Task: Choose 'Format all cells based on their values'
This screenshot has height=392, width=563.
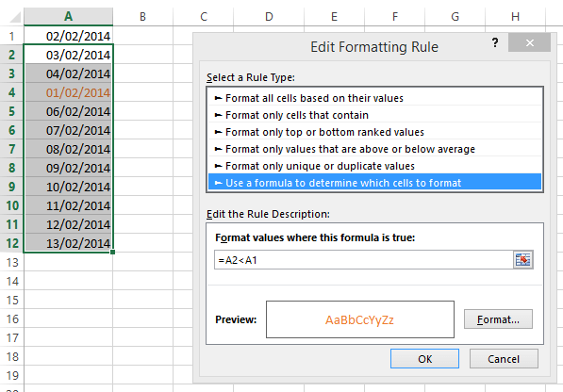Action: pyautogui.click(x=374, y=98)
